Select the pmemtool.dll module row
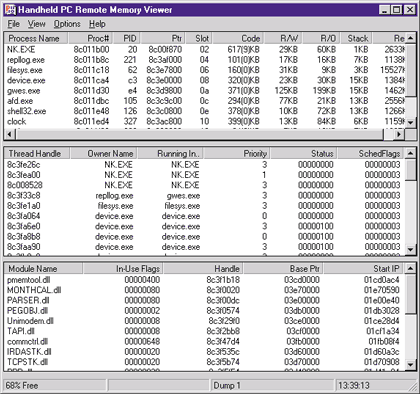The width and height of the screenshot is (420, 394). (205, 280)
